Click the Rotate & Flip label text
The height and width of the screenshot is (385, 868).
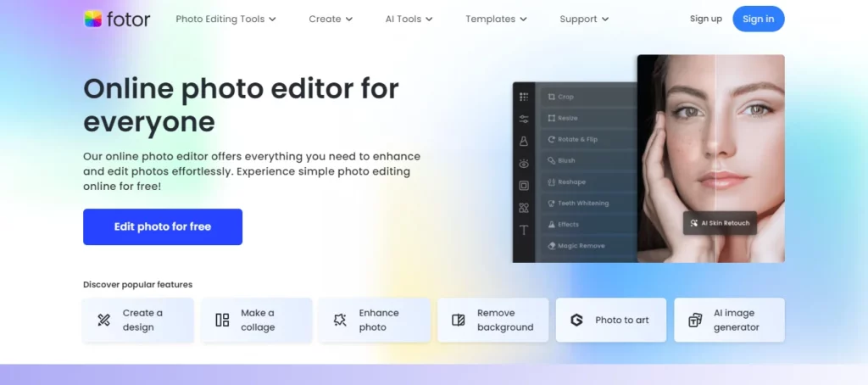[577, 140]
